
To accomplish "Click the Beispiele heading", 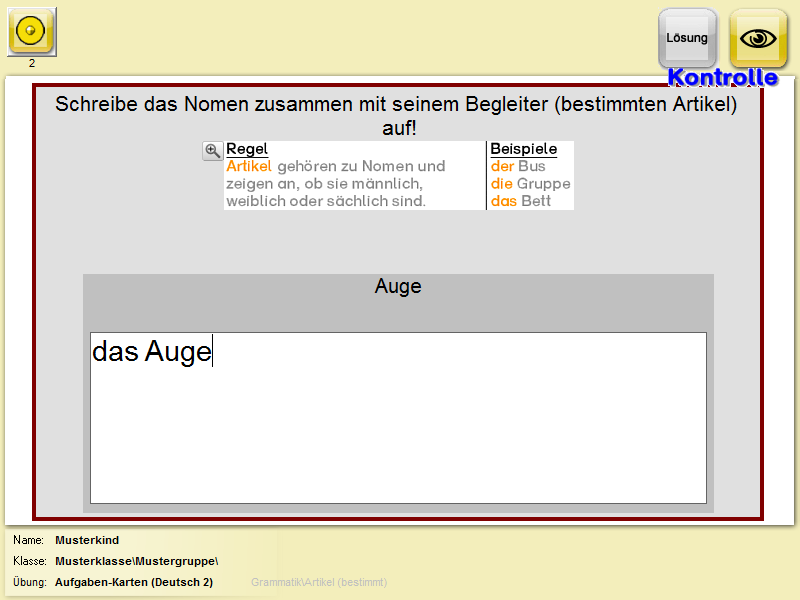I will [523, 149].
